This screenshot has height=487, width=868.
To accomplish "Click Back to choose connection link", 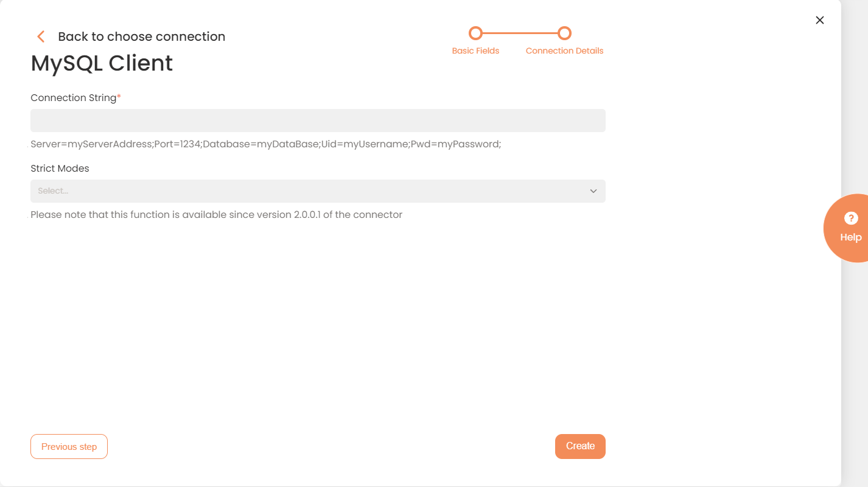I will (x=141, y=37).
